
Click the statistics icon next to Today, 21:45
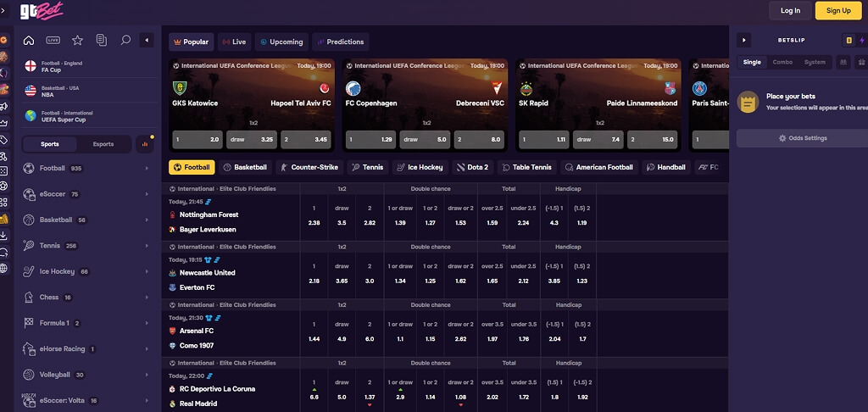[x=209, y=202]
